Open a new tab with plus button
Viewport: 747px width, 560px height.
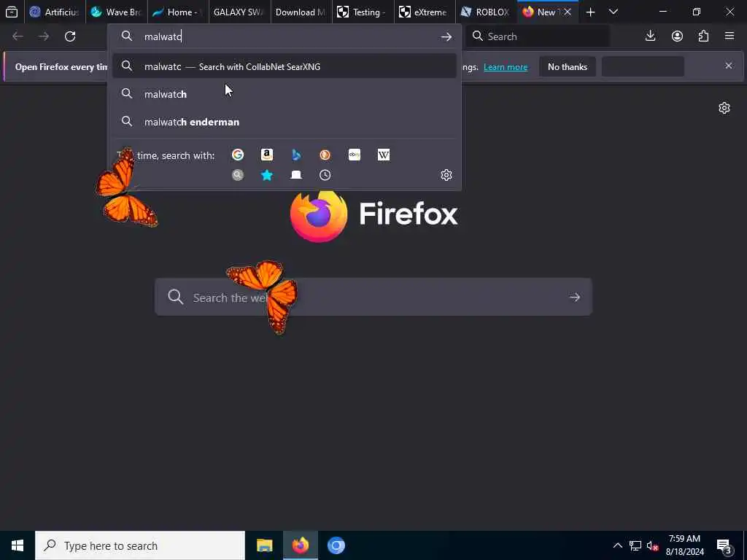(590, 12)
